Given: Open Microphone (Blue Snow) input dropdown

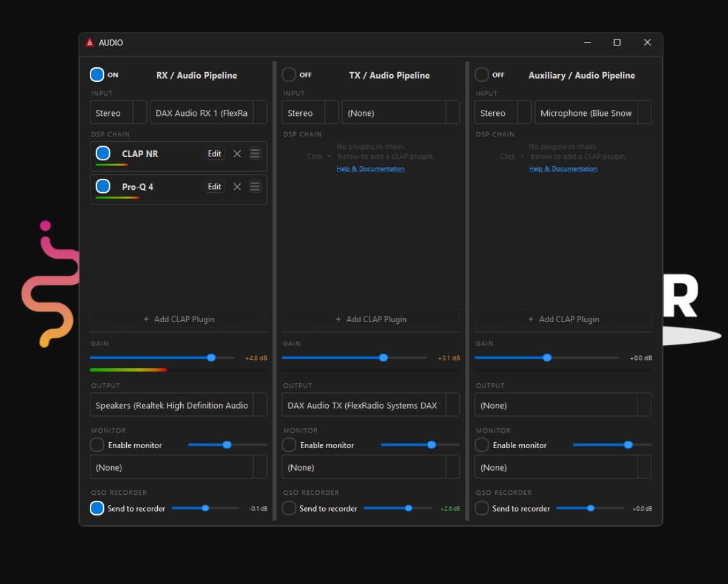Looking at the screenshot, I should 593,113.
